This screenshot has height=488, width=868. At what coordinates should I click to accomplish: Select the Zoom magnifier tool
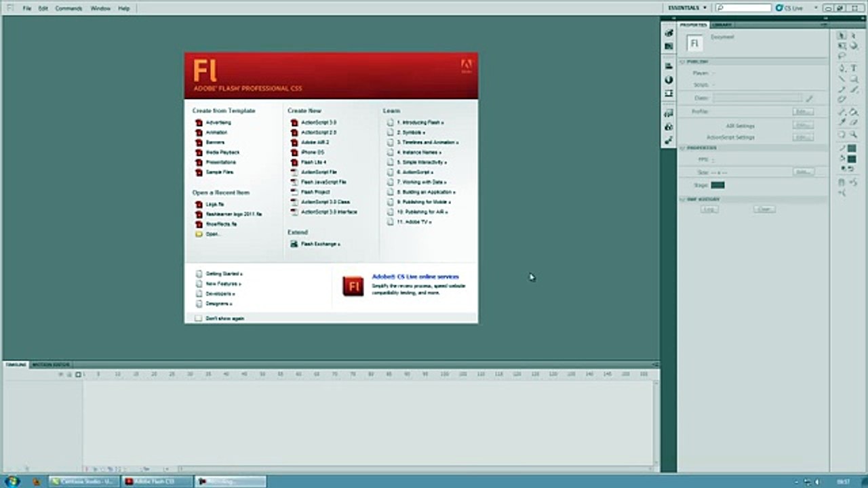point(853,135)
